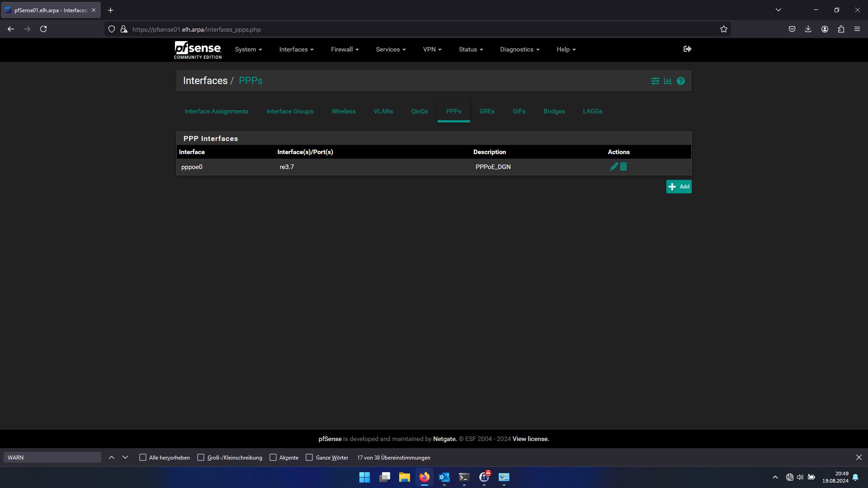Show hidden system tray icons

click(x=775, y=478)
